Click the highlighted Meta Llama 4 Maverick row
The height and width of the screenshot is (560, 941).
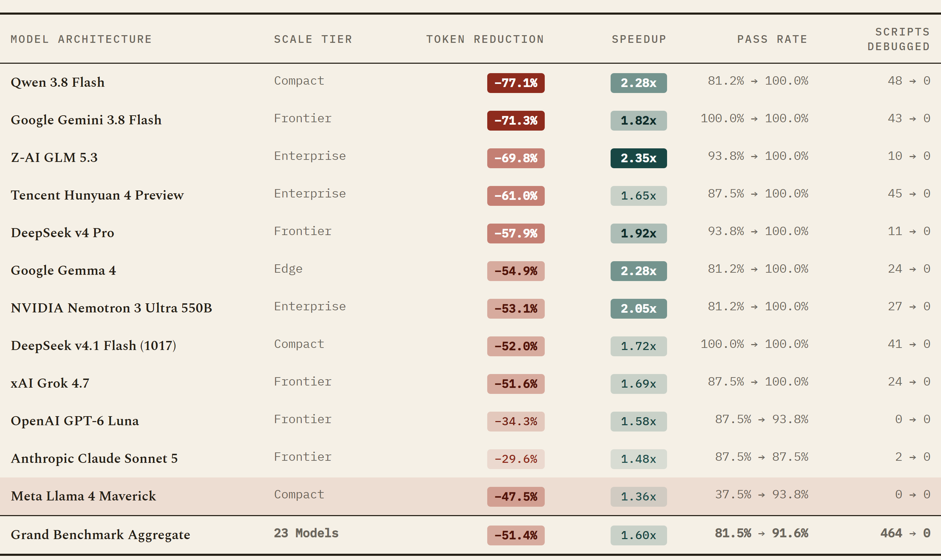(x=470, y=496)
